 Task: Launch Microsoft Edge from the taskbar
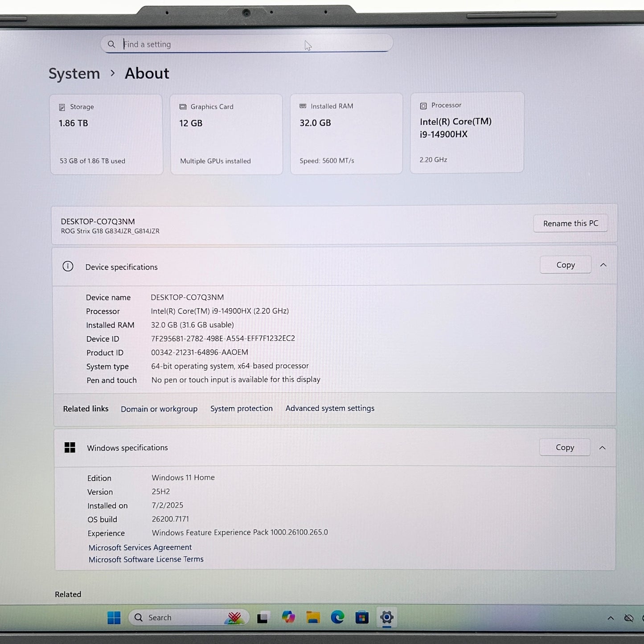[x=337, y=617]
